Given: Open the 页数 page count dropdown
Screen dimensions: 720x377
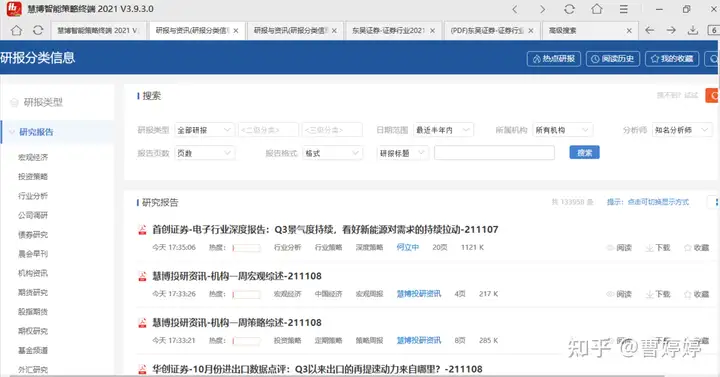Looking at the screenshot, I should (x=204, y=153).
